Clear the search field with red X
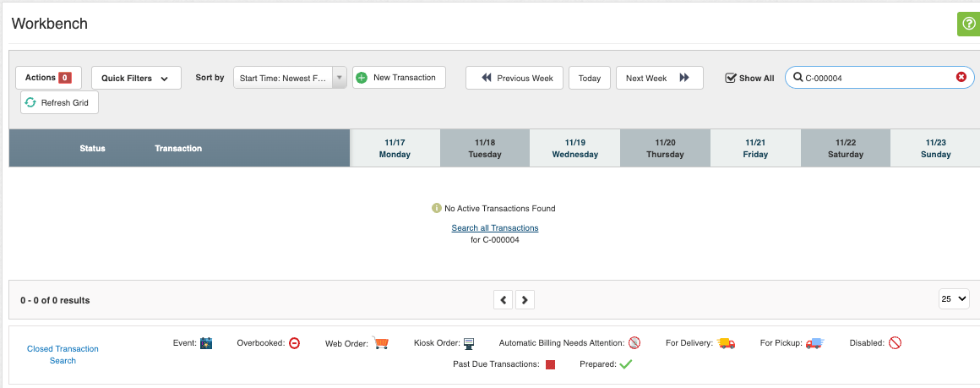 coord(961,78)
